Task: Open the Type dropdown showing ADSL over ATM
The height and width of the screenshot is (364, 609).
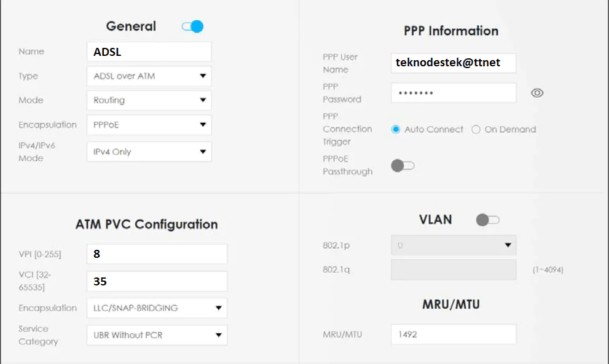Action: pos(149,76)
